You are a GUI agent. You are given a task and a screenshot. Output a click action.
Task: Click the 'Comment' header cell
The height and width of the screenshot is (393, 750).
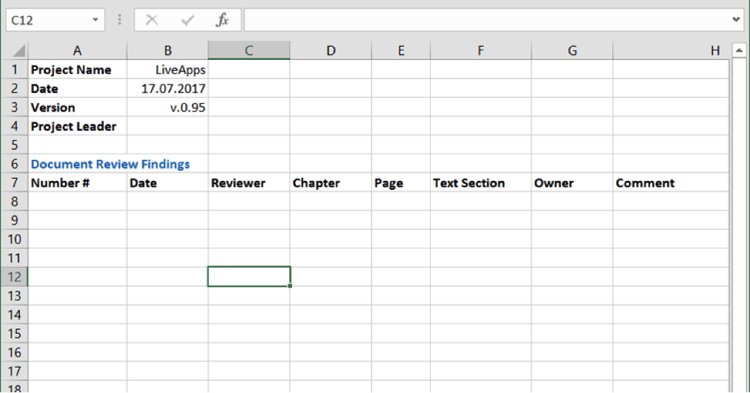(671, 183)
